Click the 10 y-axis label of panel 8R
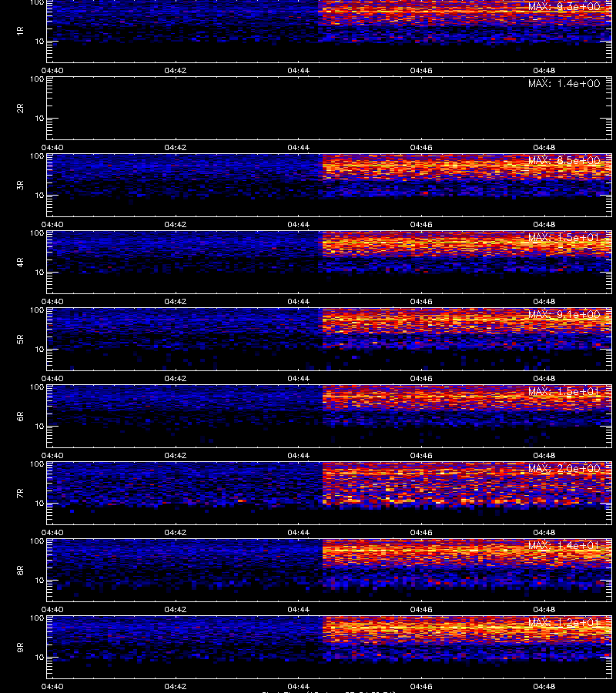616x693 pixels. [39, 581]
